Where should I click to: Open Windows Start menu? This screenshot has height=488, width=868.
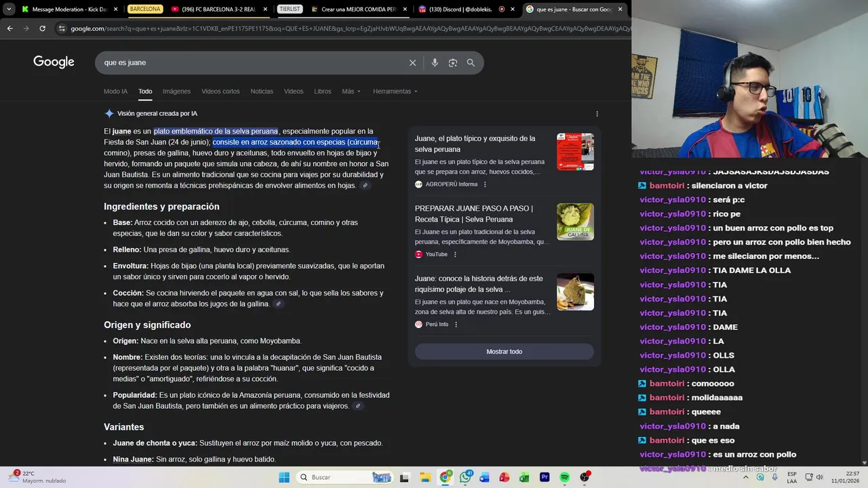click(284, 477)
